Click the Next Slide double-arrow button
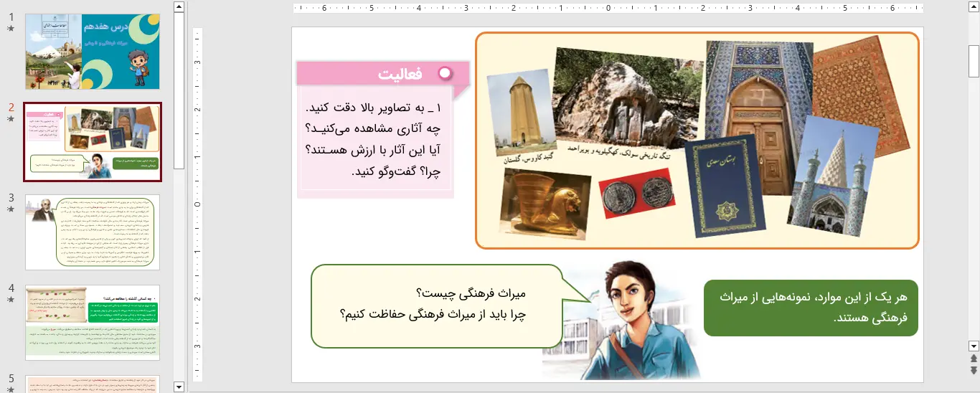Viewport: 980px width, 393px height. tap(974, 370)
